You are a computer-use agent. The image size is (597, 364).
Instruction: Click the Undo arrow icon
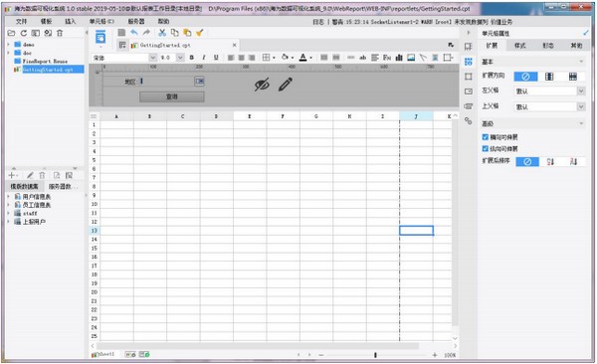[x=134, y=33]
